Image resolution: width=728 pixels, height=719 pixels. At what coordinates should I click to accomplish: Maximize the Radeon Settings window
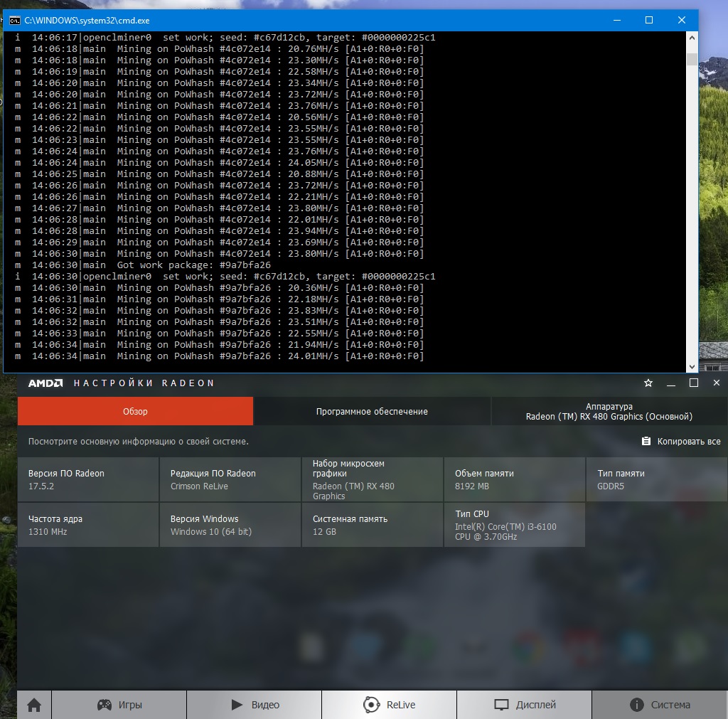pyautogui.click(x=694, y=383)
